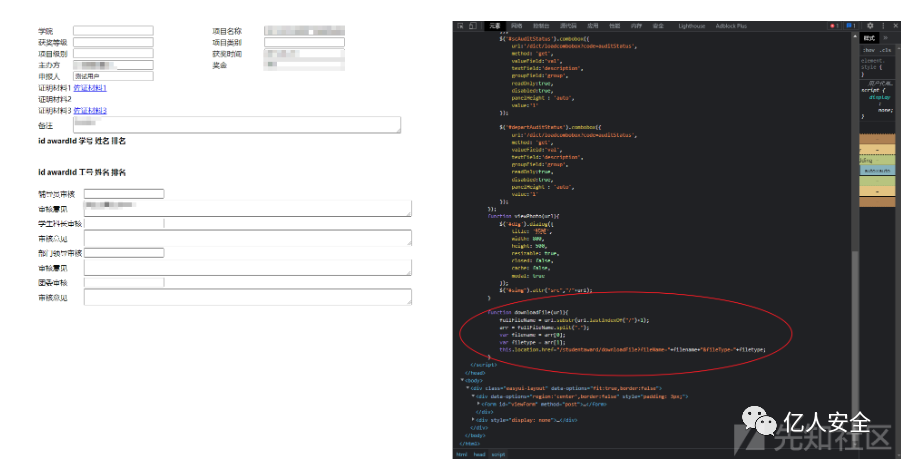Open the Lighthouse tab
The image size is (901, 463).
point(692,26)
